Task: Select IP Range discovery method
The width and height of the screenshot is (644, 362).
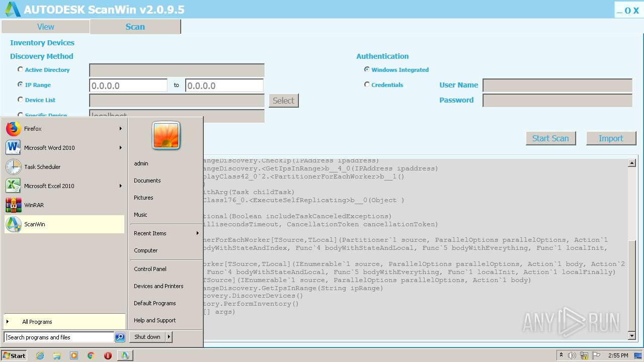Action: tap(21, 84)
